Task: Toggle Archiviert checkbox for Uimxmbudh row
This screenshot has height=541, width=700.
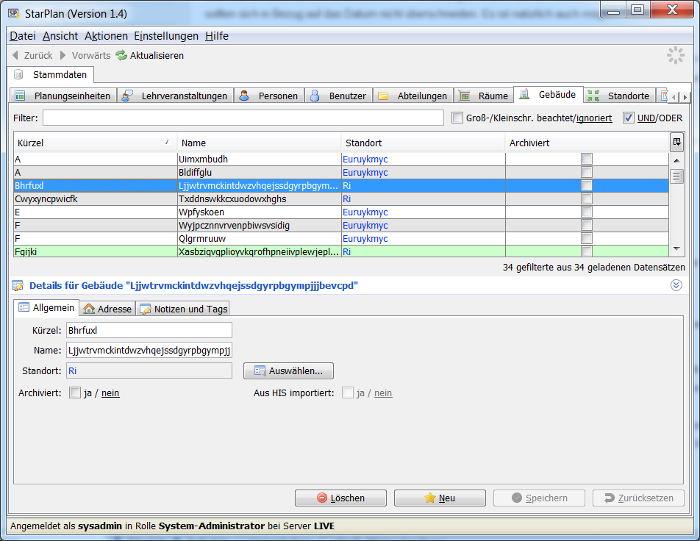Action: pos(587,159)
